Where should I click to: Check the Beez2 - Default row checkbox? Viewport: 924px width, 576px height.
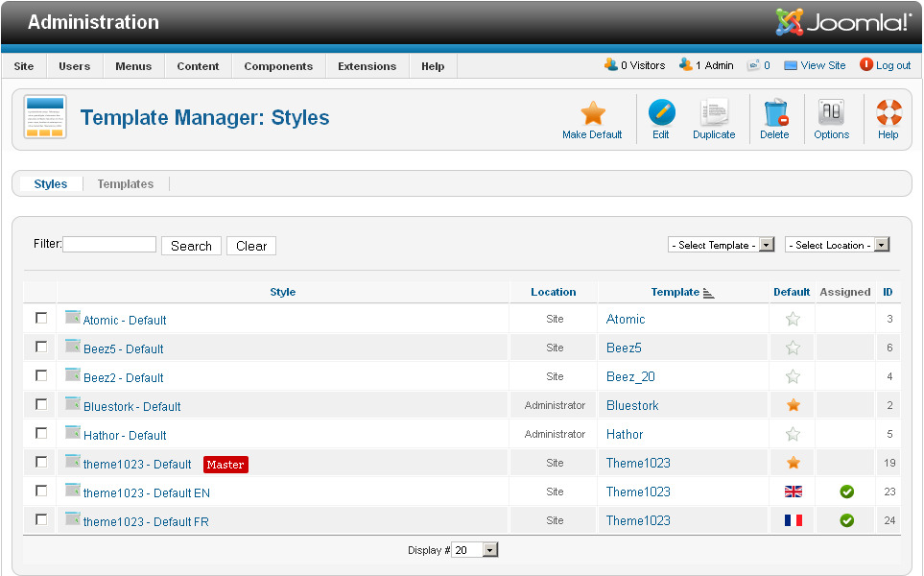(41, 375)
